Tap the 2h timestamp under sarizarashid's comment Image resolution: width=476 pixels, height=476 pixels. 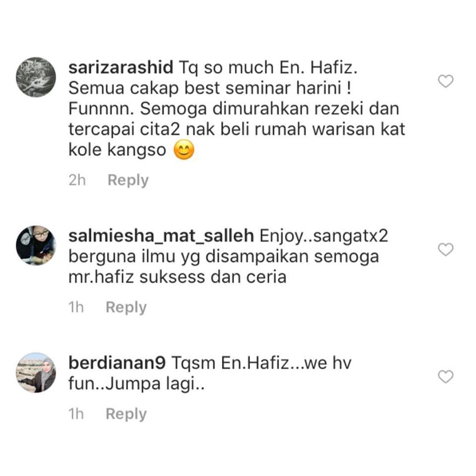(77, 180)
